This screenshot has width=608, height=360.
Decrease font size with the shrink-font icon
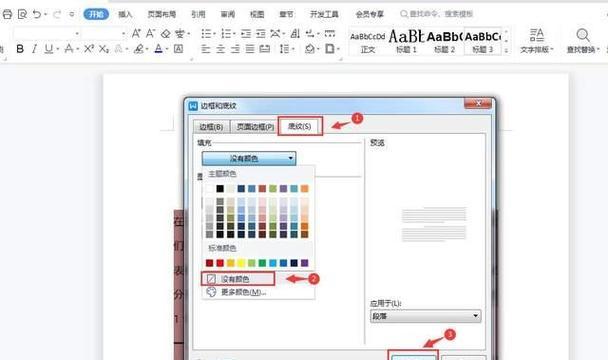(150, 33)
